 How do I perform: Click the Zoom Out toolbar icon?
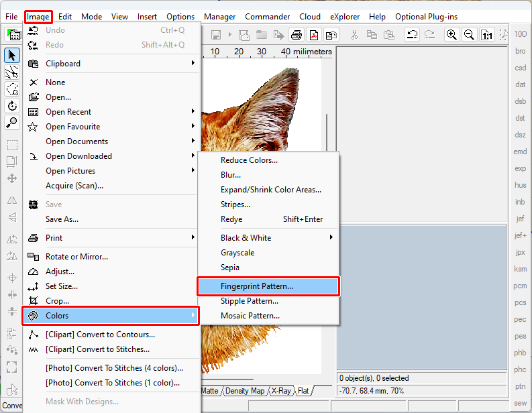(469, 35)
